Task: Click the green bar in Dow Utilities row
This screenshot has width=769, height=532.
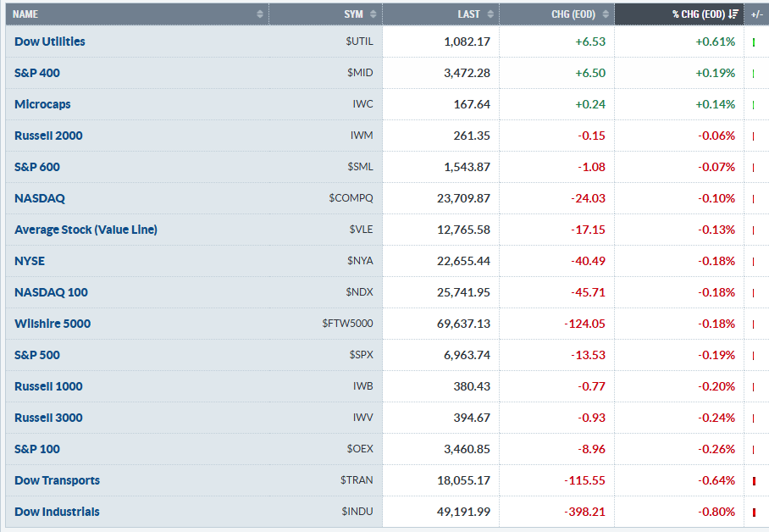Action: click(x=753, y=42)
